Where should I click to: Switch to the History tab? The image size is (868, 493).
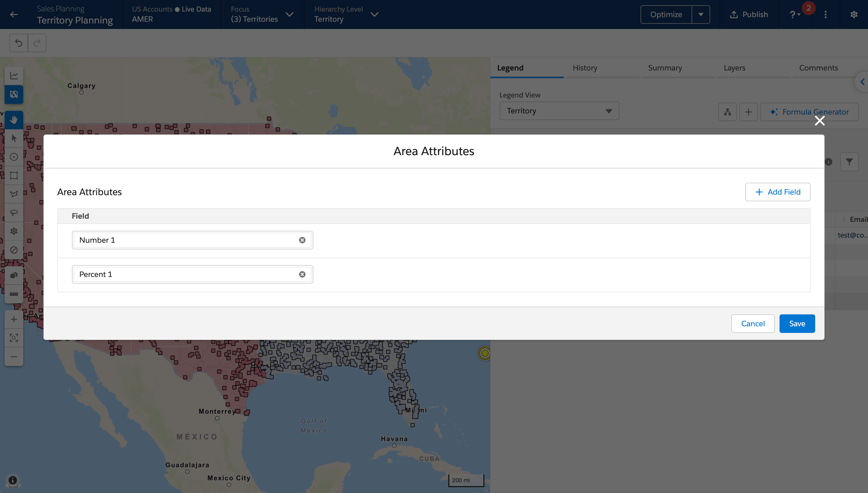coord(585,68)
